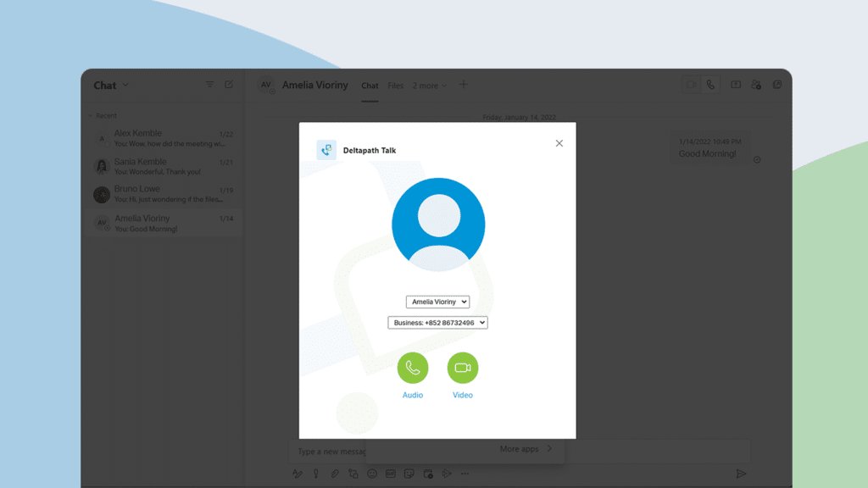Click the Stream play icon in compose bar
Screen dimensions: 868x488
[447, 474]
